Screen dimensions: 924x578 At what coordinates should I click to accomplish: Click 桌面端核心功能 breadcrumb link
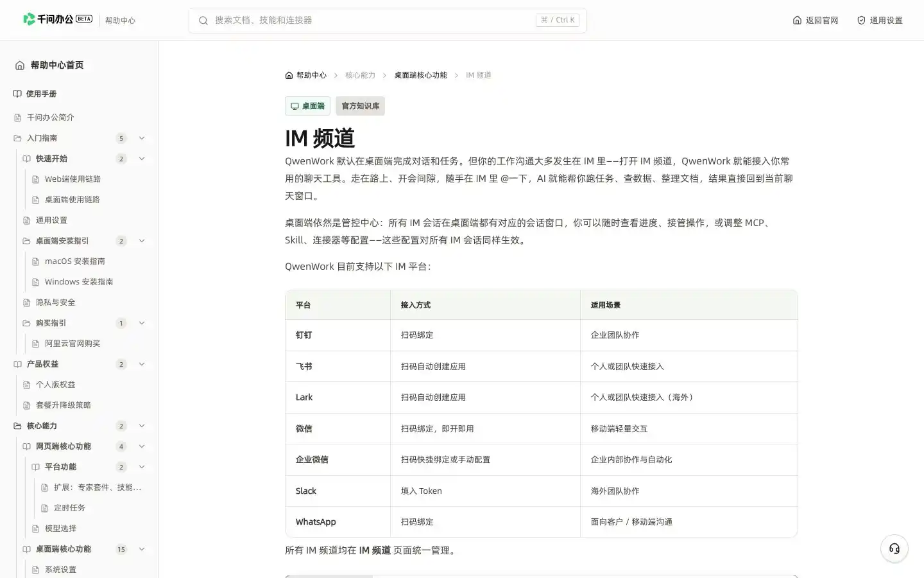[420, 75]
